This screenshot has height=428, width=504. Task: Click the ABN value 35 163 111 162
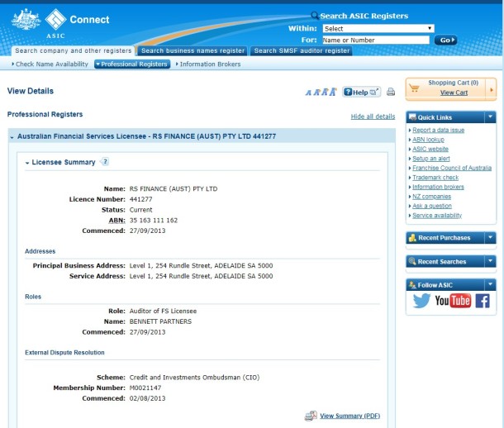click(x=154, y=220)
